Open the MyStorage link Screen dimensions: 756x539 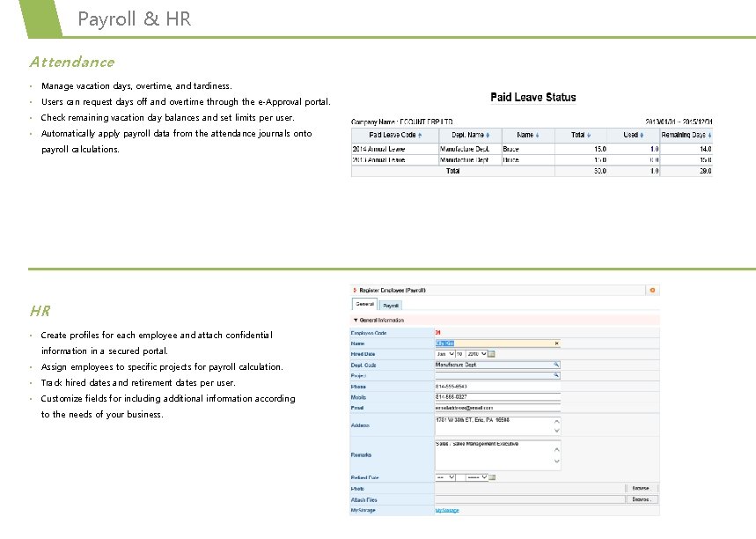pyautogui.click(x=447, y=510)
